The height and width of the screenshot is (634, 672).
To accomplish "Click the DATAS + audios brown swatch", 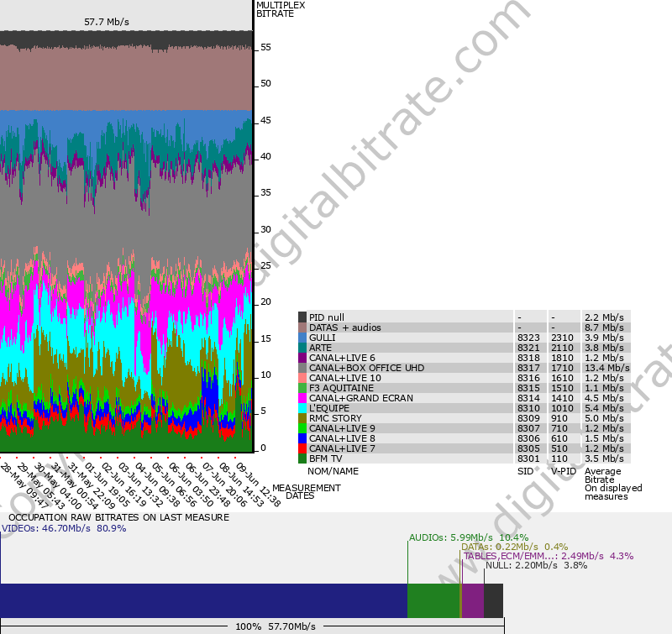I will tap(302, 327).
